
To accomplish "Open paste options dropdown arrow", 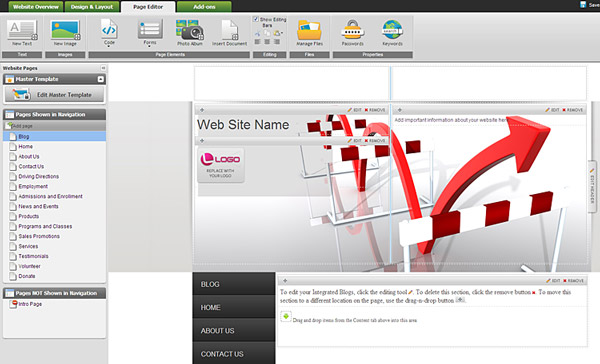I will (x=282, y=34).
